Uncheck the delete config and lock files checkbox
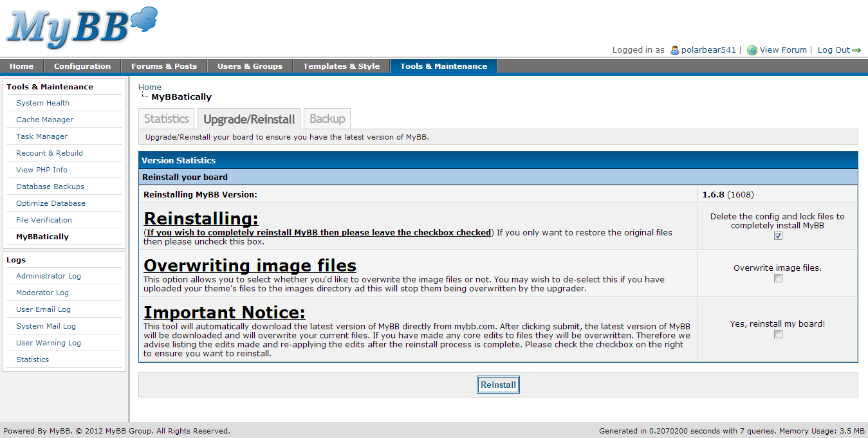Image resolution: width=868 pixels, height=438 pixels. [x=778, y=236]
